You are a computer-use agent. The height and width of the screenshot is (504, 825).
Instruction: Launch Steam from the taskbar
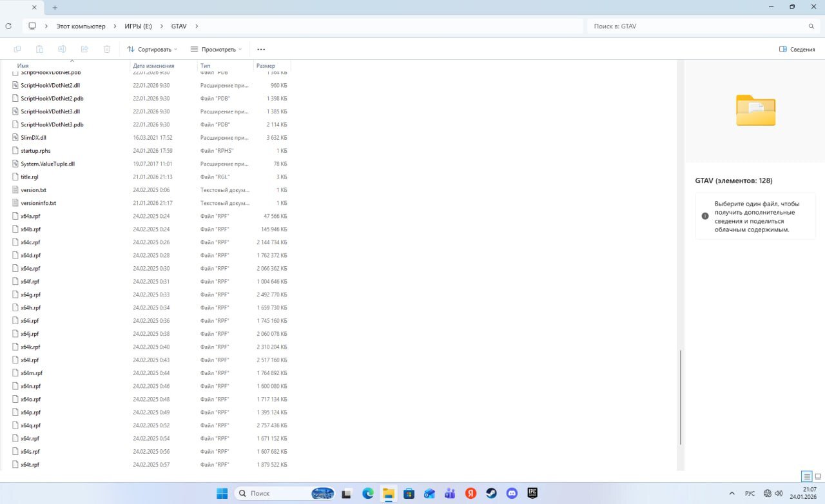tap(491, 493)
